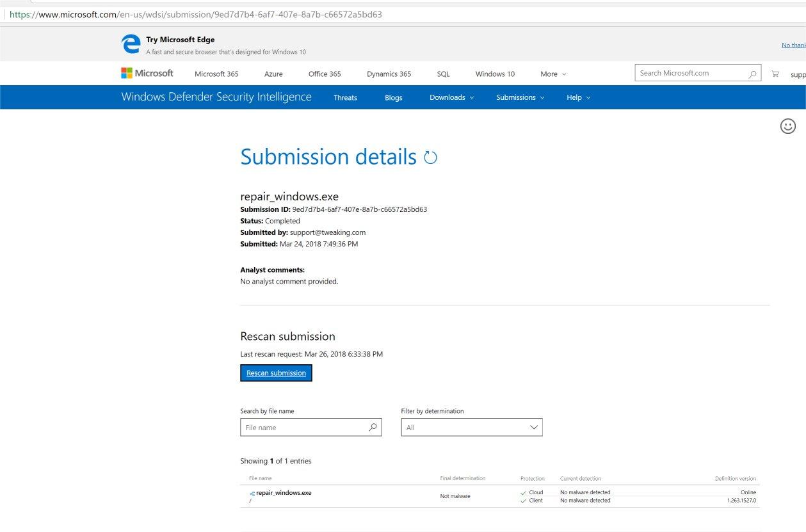Open the Downloads dropdown menu
This screenshot has height=532, width=806.
click(451, 97)
